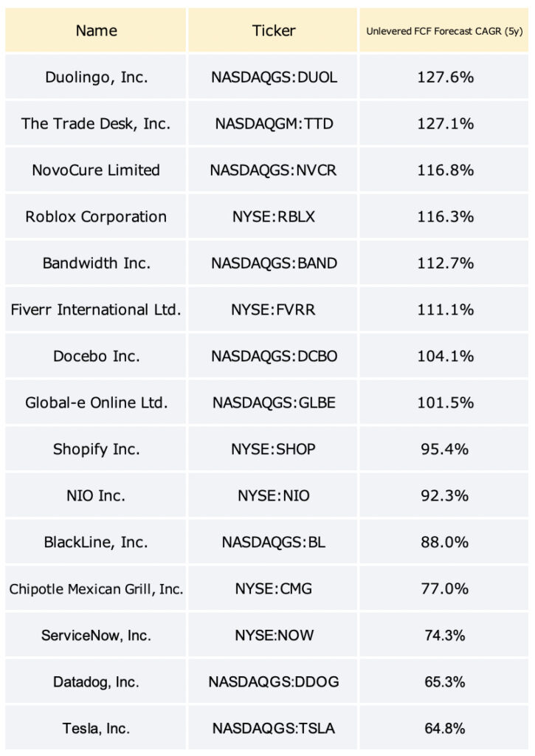Select NovoCure Limited name cell
Image resolution: width=535 pixels, height=756 pixels.
click(x=95, y=170)
